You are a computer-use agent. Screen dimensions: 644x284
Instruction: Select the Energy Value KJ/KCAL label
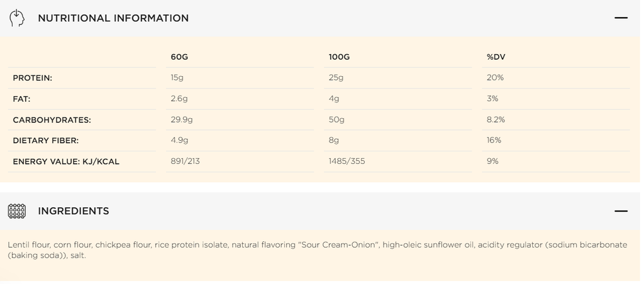click(66, 161)
